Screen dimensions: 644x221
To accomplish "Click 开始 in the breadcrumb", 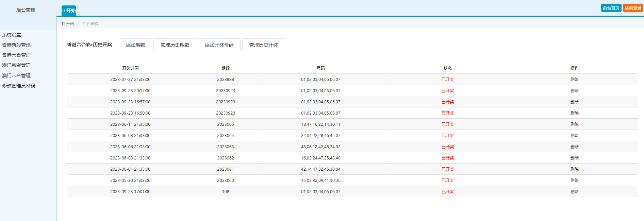I will pyautogui.click(x=70, y=23).
